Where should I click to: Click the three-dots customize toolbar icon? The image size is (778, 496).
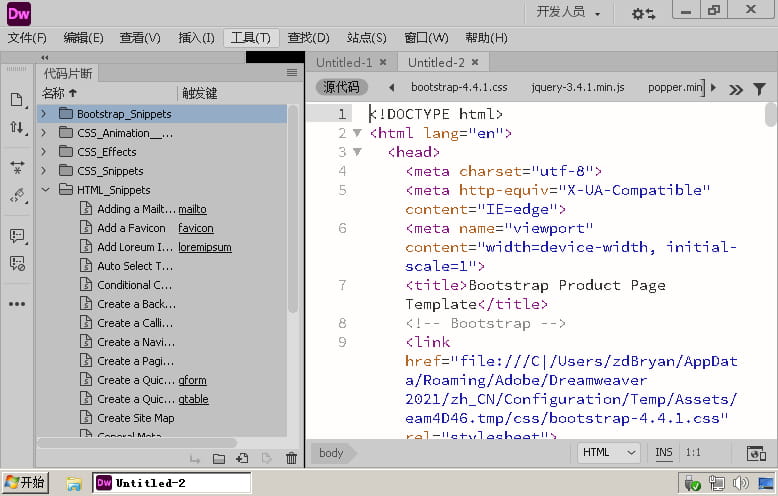(x=17, y=304)
